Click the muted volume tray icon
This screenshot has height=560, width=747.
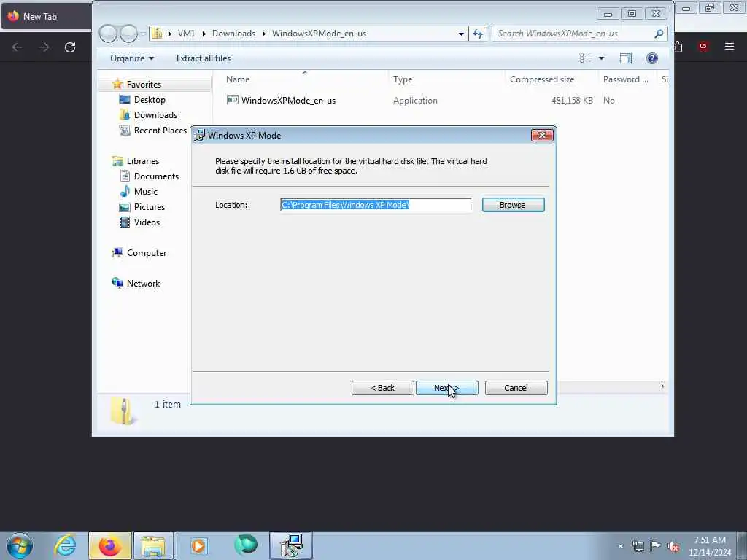point(673,546)
